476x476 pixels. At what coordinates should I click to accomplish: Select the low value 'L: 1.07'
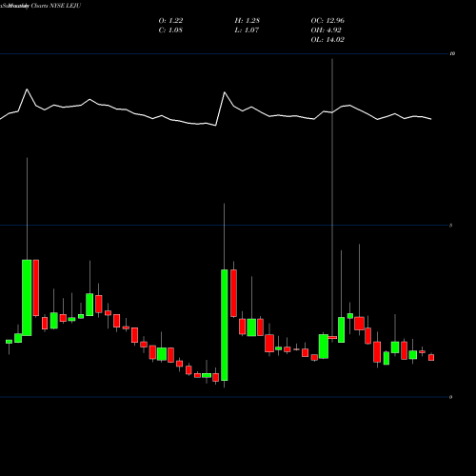[247, 30]
